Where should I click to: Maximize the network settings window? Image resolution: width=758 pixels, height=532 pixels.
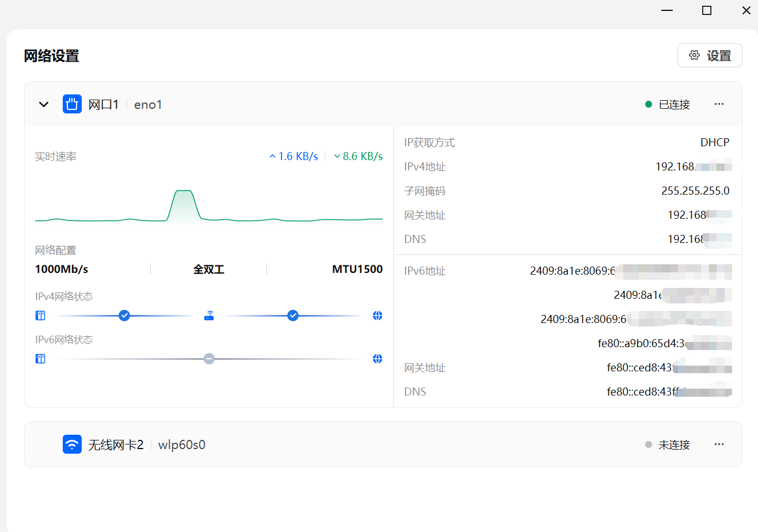point(707,10)
